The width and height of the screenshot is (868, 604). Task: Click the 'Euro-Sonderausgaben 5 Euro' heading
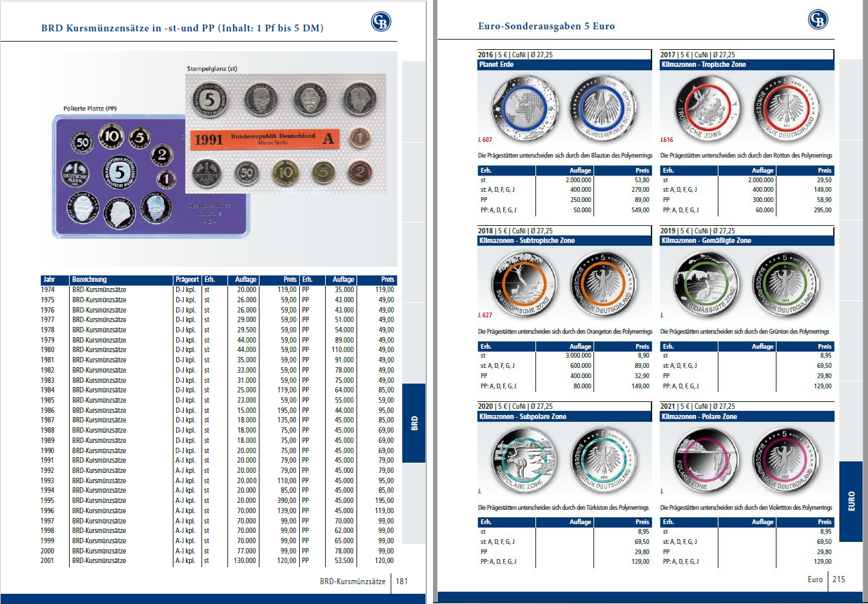546,27
